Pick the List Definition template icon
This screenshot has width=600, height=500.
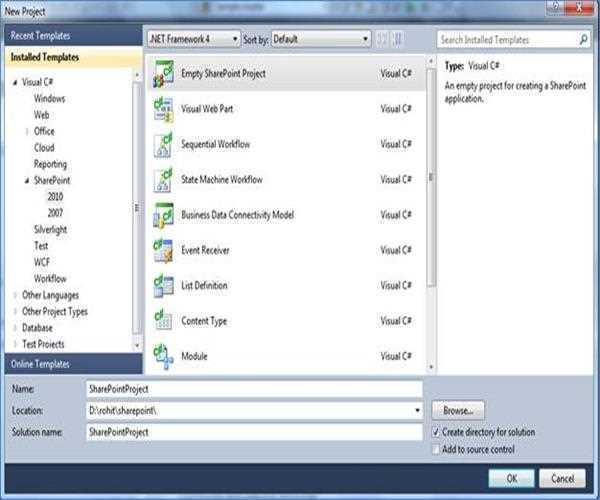[163, 286]
